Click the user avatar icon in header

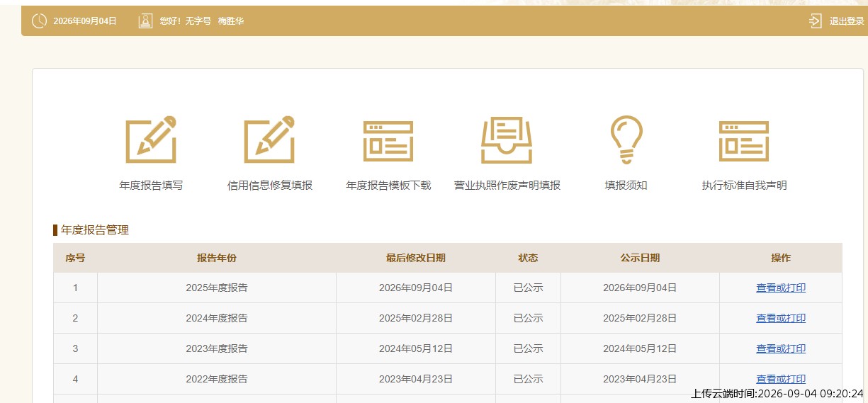tap(145, 21)
